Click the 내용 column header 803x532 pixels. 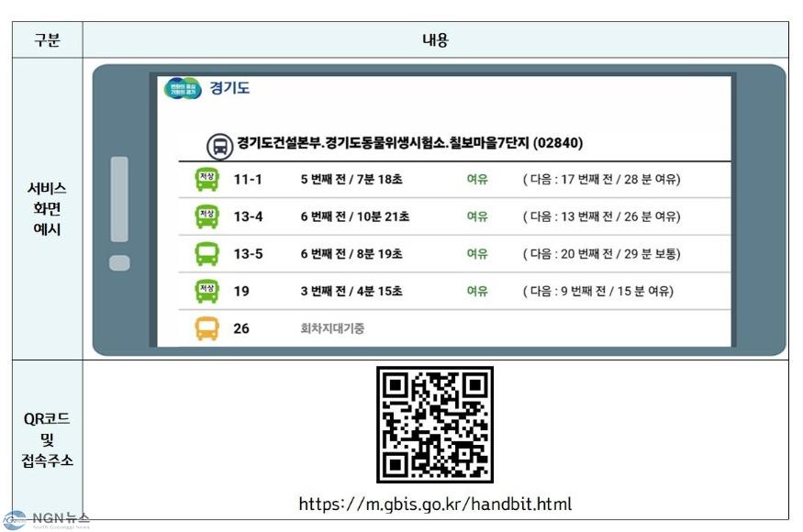pos(435,40)
